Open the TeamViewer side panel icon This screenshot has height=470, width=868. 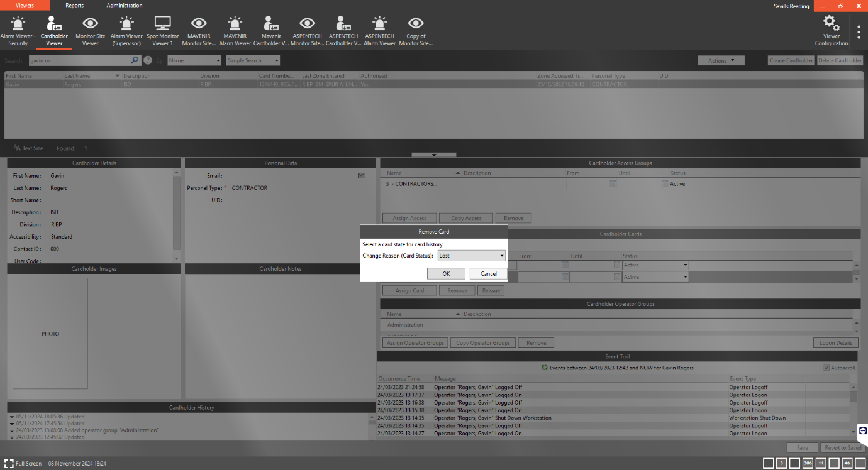coord(863,430)
